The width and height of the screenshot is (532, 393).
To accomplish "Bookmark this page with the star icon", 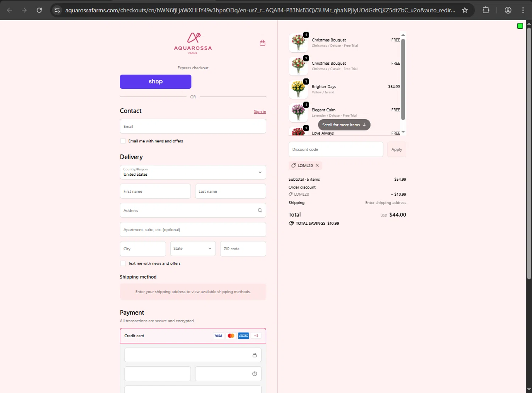I will tap(465, 10).
